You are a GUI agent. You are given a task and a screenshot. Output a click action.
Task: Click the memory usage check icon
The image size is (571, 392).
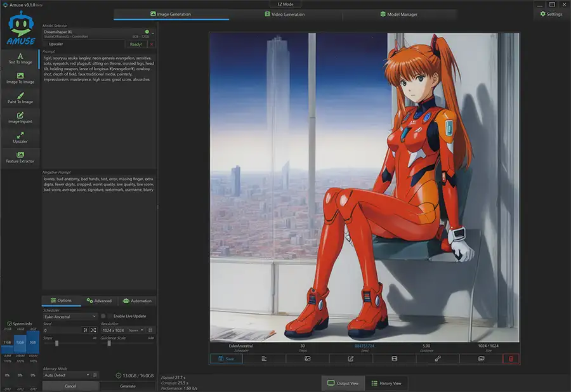tap(119, 376)
